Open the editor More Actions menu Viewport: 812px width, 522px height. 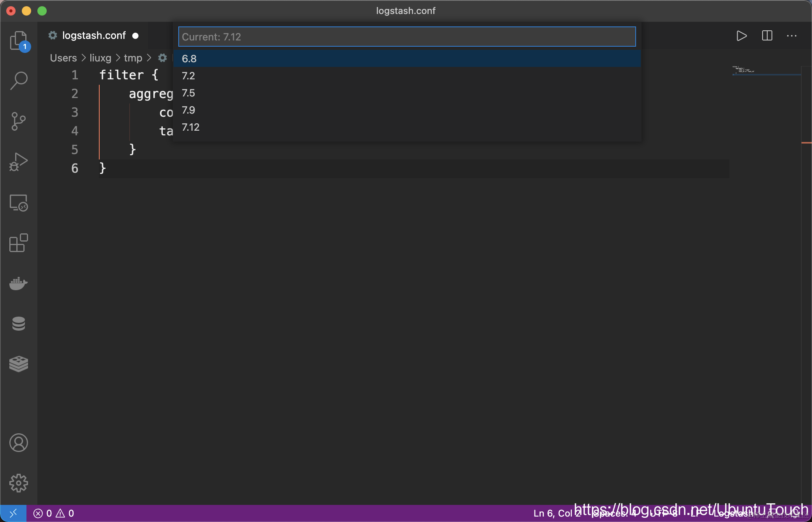click(x=791, y=36)
